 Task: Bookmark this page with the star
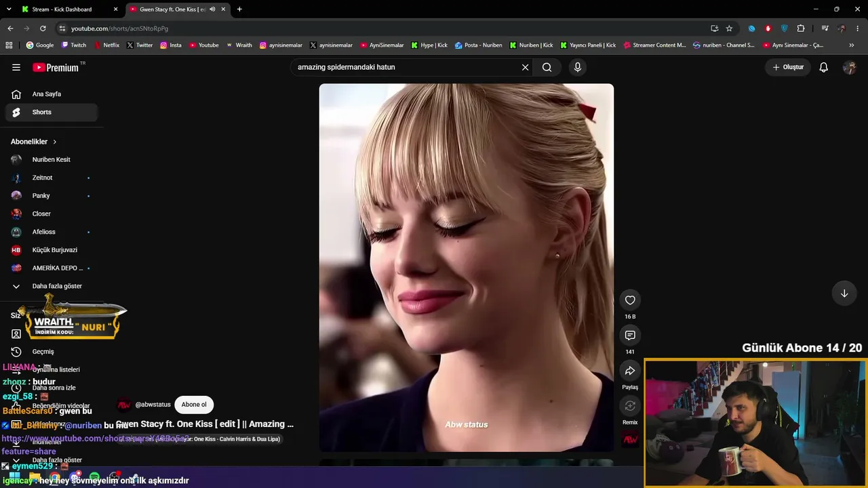(x=729, y=28)
